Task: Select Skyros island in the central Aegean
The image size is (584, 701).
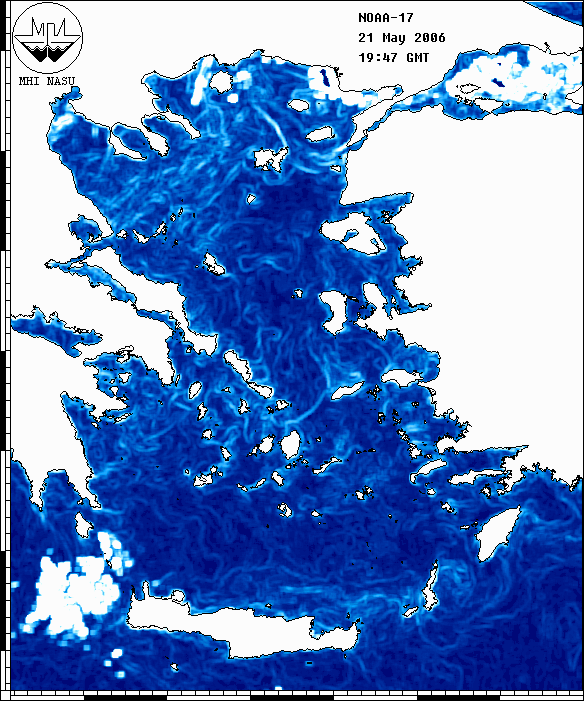Action: 213,264
